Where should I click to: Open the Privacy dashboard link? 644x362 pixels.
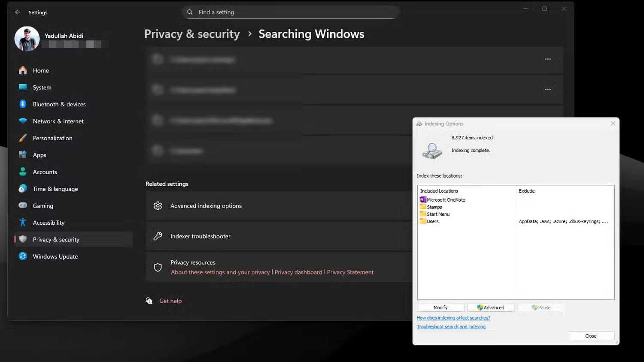point(298,272)
